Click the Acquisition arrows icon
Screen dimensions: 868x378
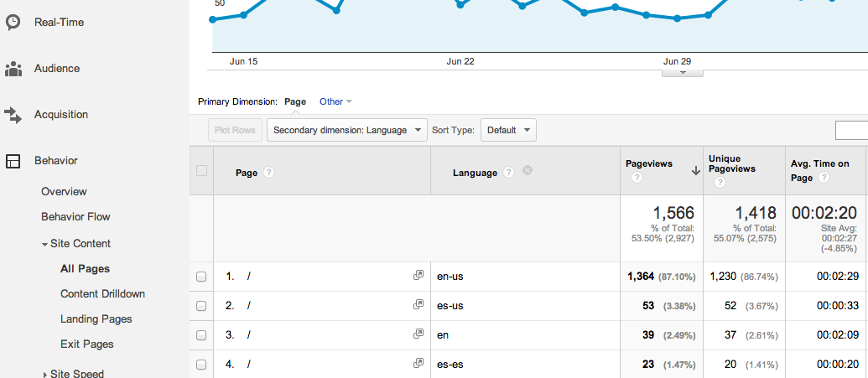pyautogui.click(x=13, y=115)
